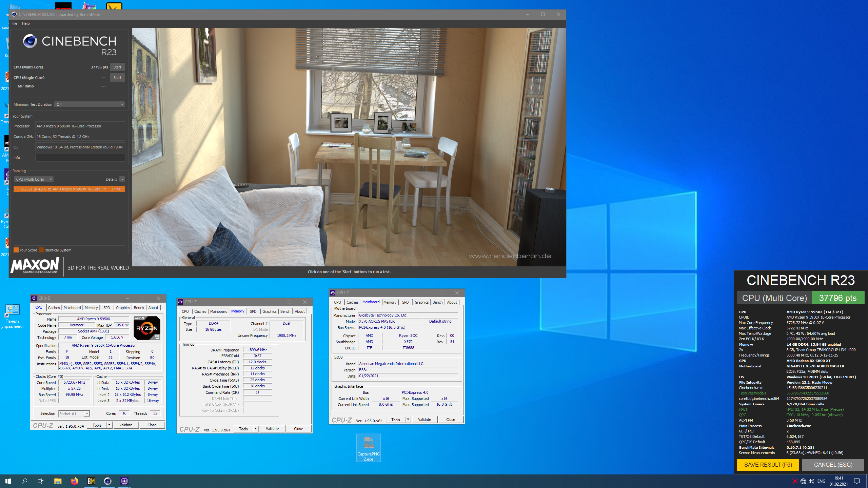Select the highlighted 5950X ranking entry
The height and width of the screenshot is (488, 868).
[69, 189]
